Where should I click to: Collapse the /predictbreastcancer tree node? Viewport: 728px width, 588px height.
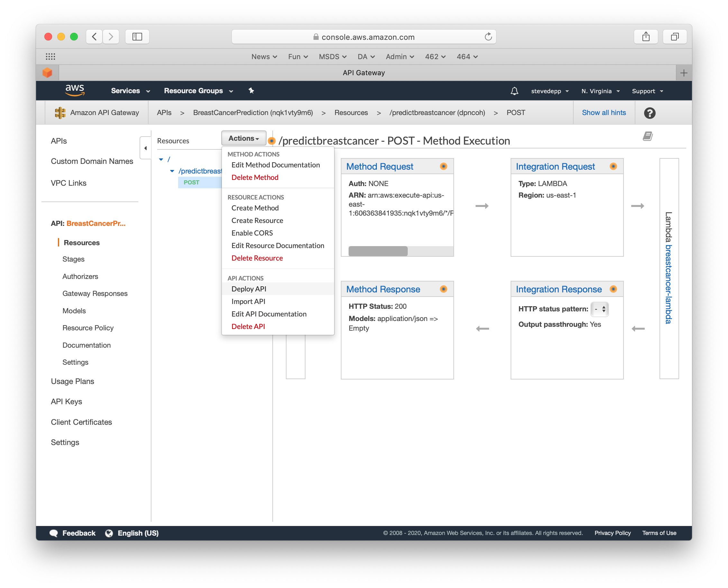[172, 171]
